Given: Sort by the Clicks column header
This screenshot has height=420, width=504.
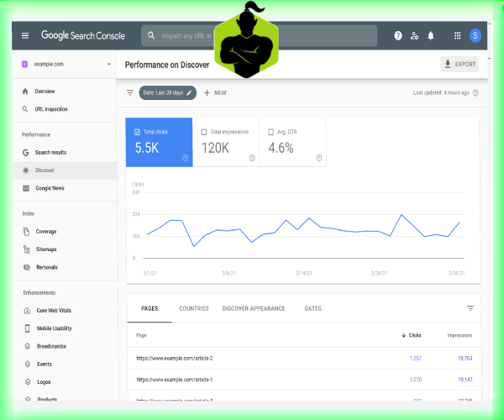Looking at the screenshot, I should pos(411,335).
